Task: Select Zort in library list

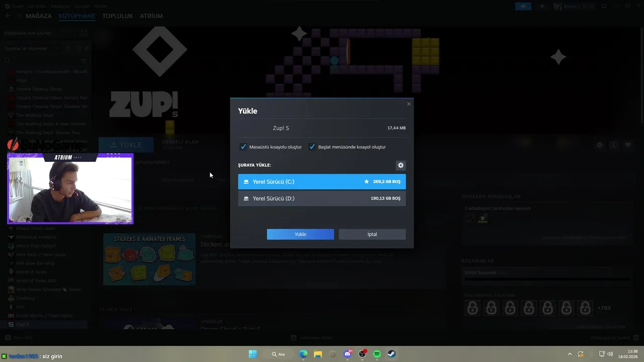Action: click(x=48, y=307)
